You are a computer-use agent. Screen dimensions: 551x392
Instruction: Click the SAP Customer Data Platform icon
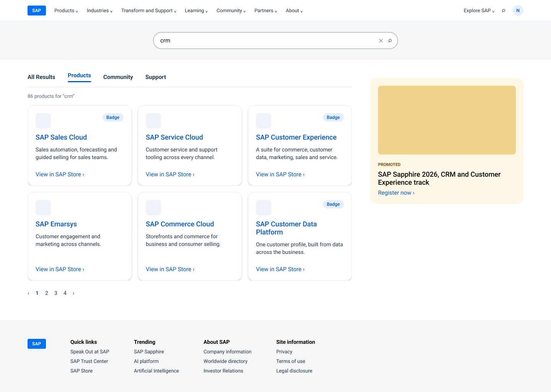click(x=264, y=208)
